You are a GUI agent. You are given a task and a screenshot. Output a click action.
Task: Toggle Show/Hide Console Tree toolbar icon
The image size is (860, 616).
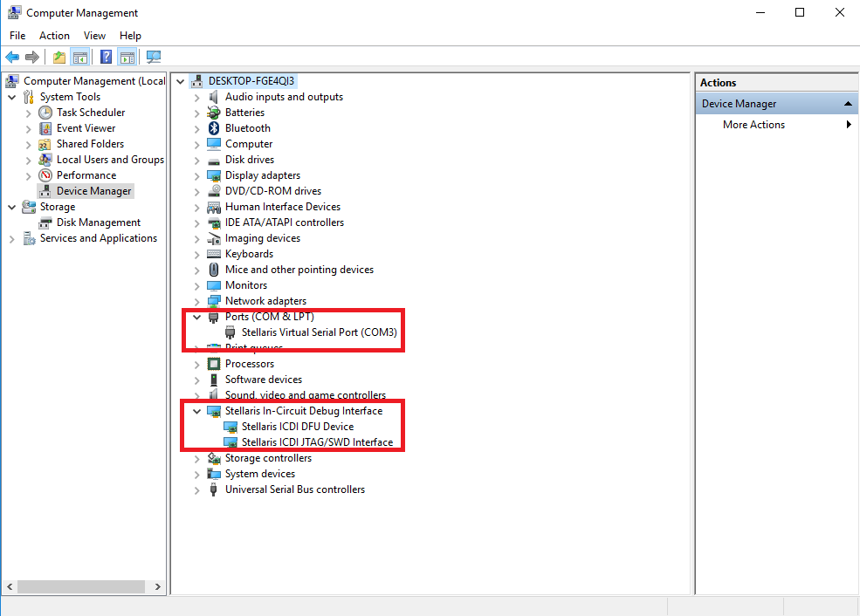point(80,57)
